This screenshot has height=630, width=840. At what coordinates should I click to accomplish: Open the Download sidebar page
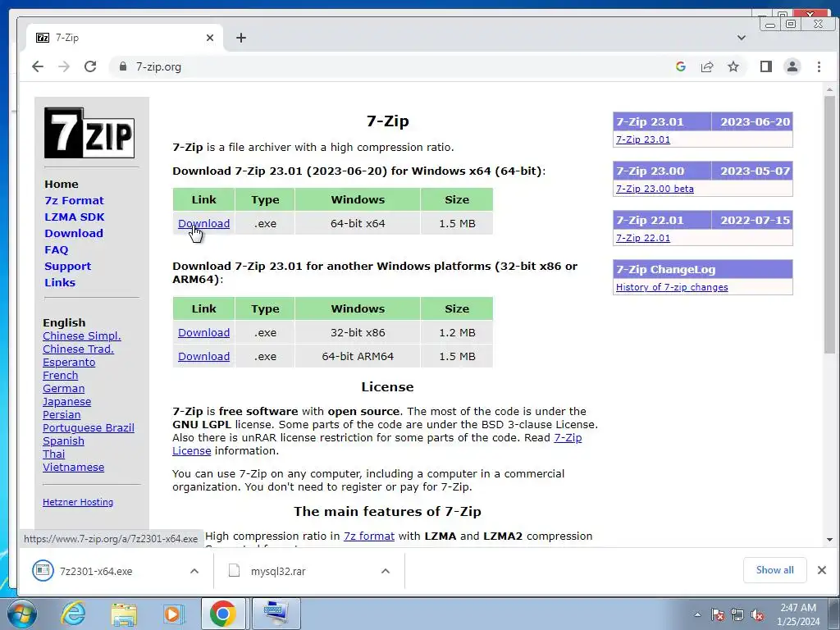[73, 233]
